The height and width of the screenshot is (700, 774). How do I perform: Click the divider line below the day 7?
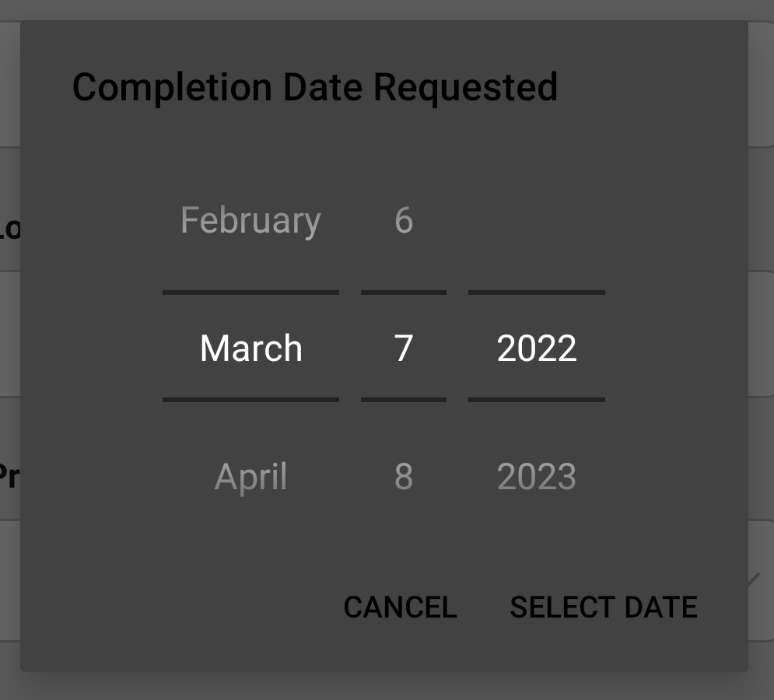pos(403,400)
